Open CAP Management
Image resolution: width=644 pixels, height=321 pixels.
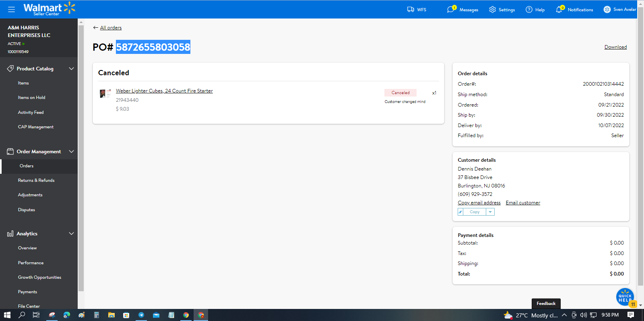tap(35, 127)
